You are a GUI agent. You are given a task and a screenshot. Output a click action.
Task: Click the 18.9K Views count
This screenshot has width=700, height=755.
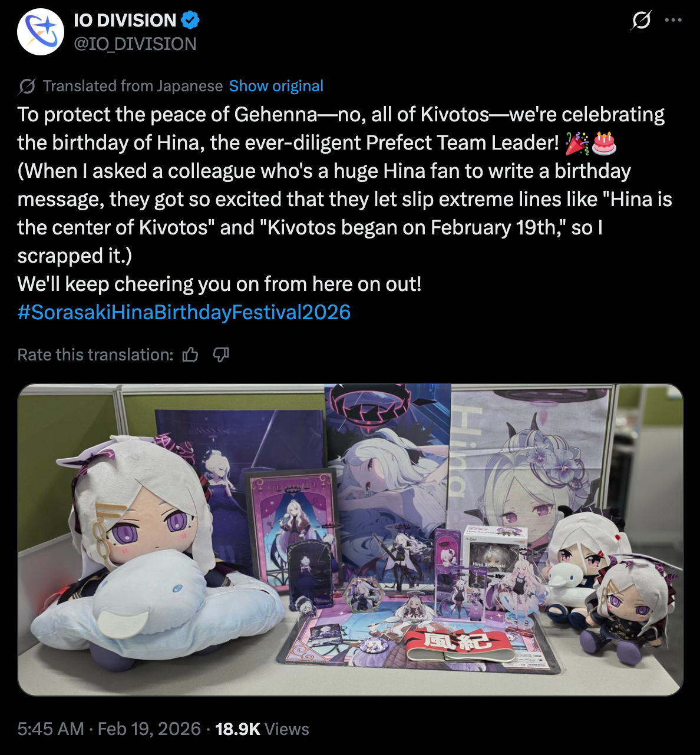(262, 729)
